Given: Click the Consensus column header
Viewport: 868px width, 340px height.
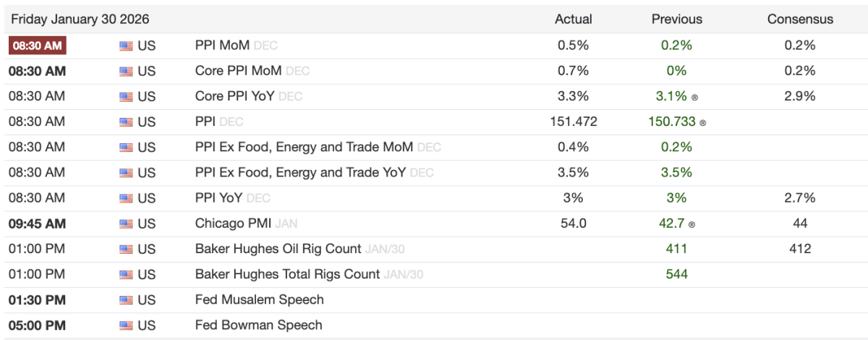Looking at the screenshot, I should click(x=800, y=20).
